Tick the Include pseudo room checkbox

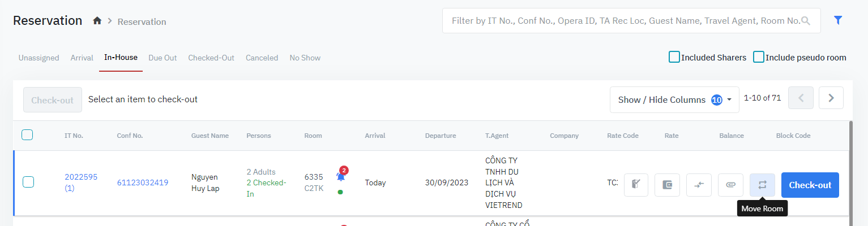click(x=759, y=57)
